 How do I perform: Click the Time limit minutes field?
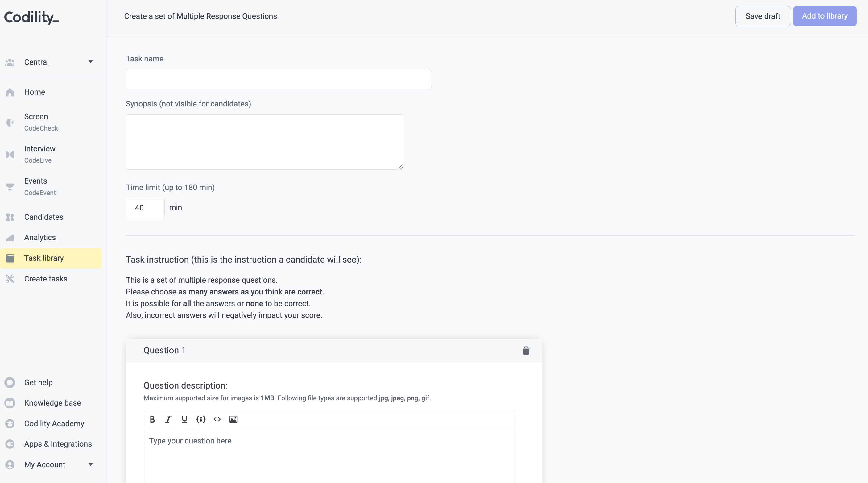(145, 208)
